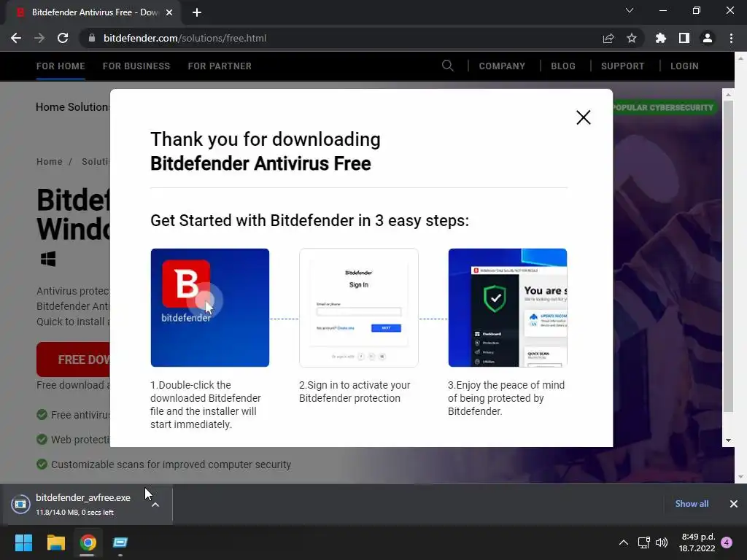Click the lock icon in address bar
The image size is (747, 560).
click(92, 38)
